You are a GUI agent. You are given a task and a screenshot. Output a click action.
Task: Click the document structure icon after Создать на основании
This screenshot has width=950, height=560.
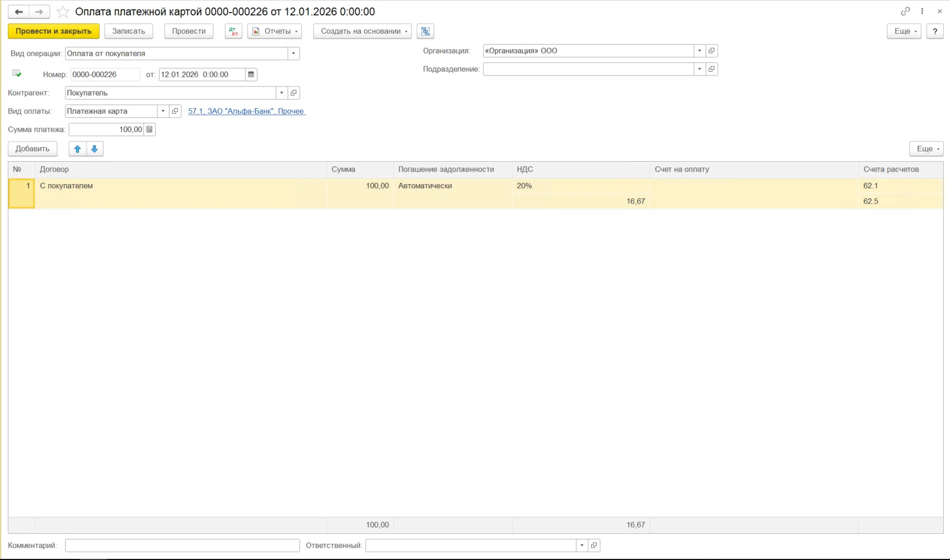[425, 31]
